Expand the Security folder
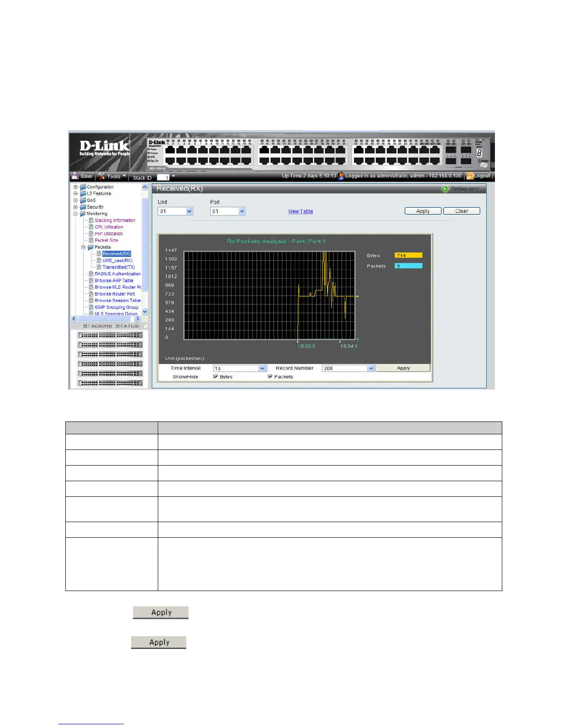 pyautogui.click(x=75, y=207)
